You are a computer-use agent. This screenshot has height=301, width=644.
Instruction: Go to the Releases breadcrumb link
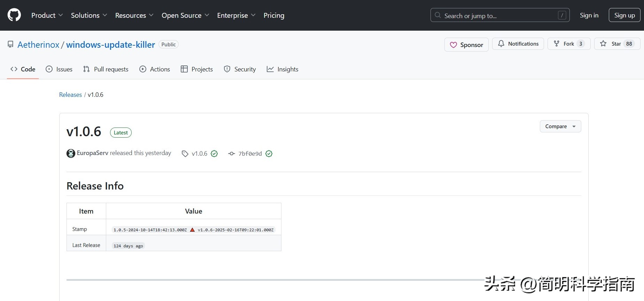[70, 95]
